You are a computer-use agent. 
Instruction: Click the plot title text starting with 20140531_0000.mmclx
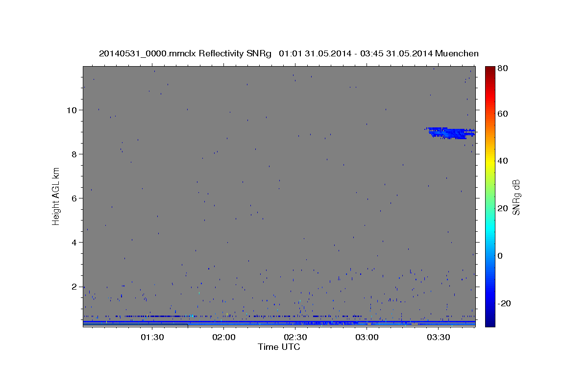click(289, 53)
